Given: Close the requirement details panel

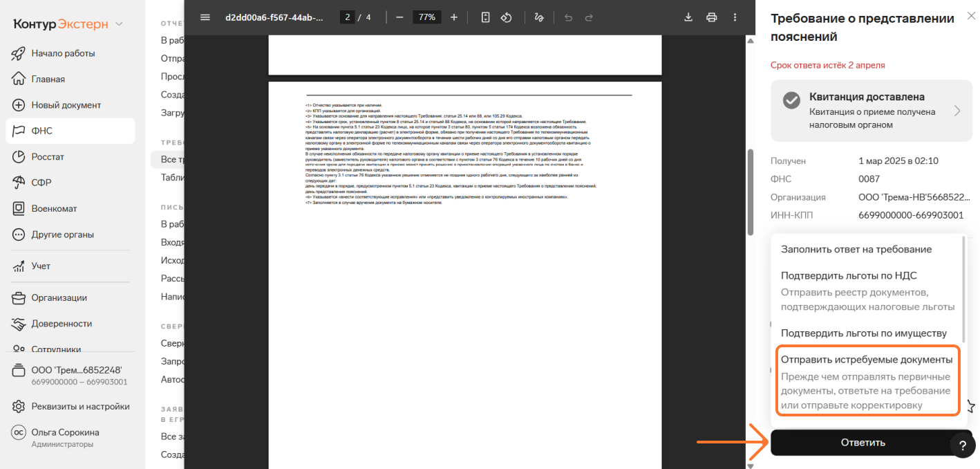Looking at the screenshot, I should (970, 16).
